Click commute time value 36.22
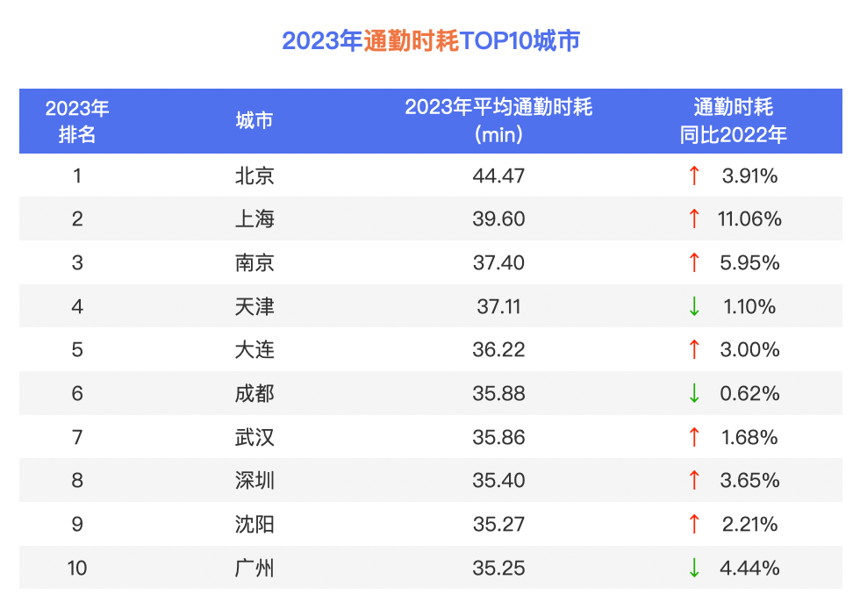This screenshot has height=616, width=860. (x=498, y=349)
